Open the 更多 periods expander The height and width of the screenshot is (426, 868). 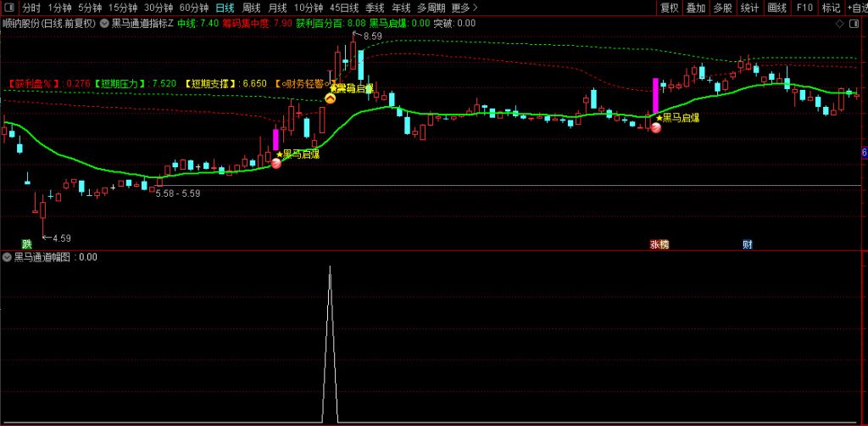[x=464, y=8]
